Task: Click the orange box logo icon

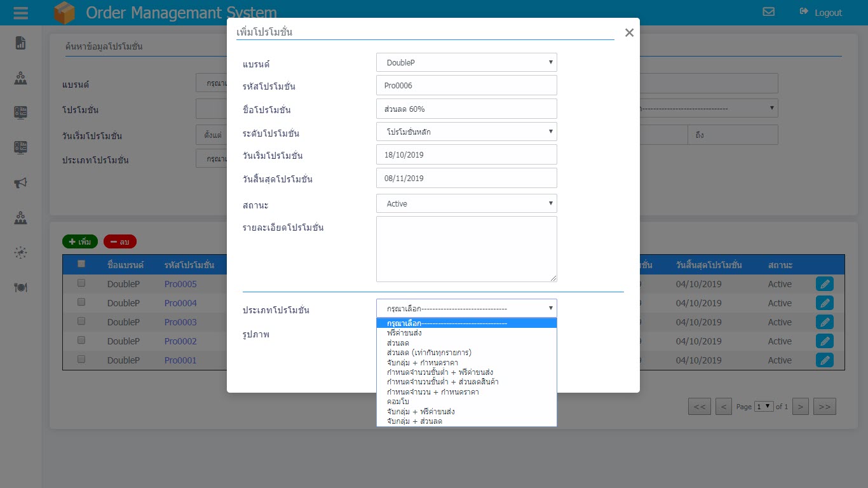Action: click(64, 13)
